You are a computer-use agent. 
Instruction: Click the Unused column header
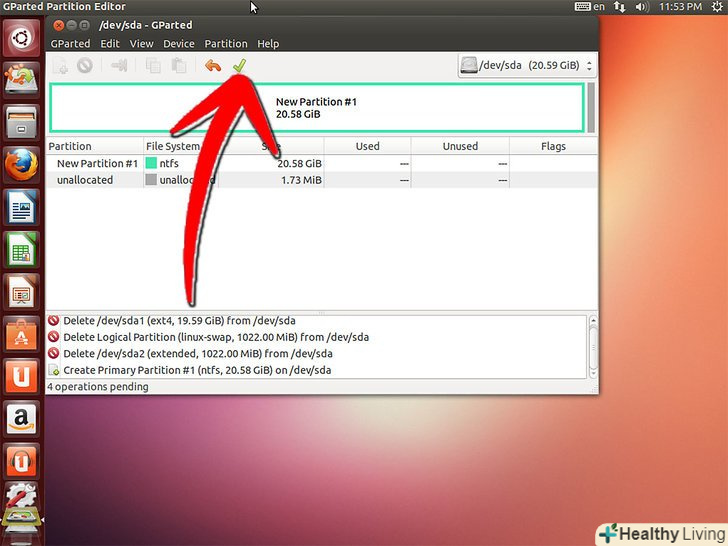point(460,146)
